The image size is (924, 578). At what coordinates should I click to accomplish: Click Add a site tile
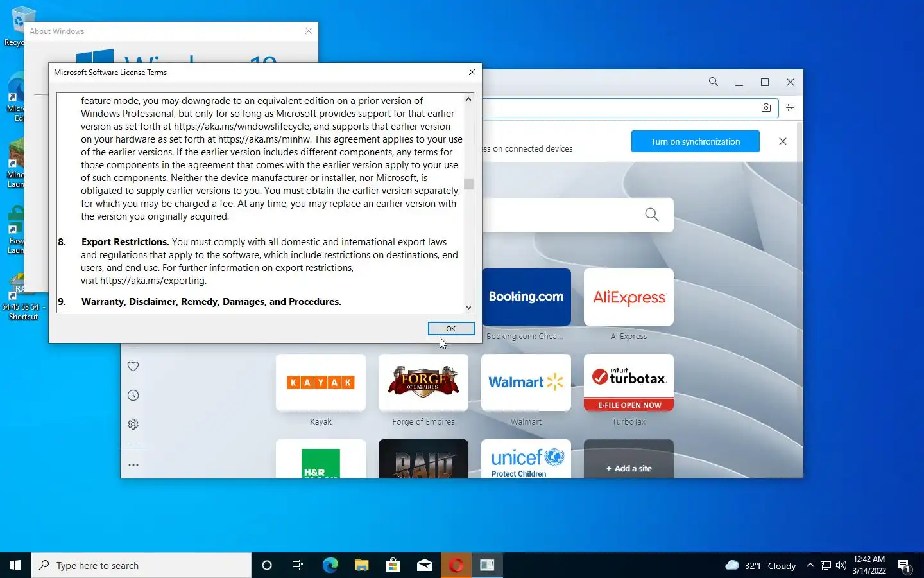click(x=629, y=459)
